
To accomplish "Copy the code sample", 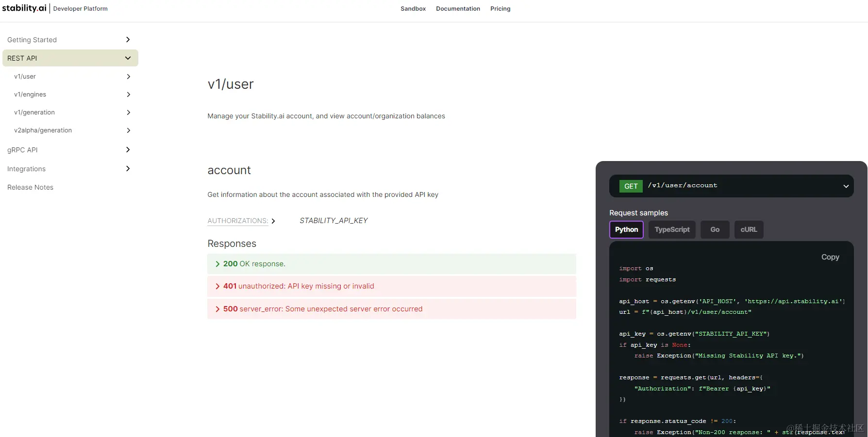I will (x=830, y=257).
